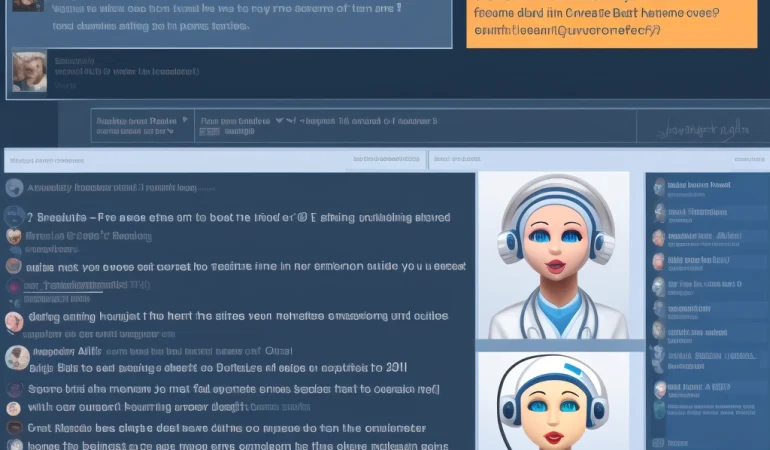Click the right light-blue header bar
Image resolution: width=770 pixels, height=450 pixels.
tap(598, 160)
